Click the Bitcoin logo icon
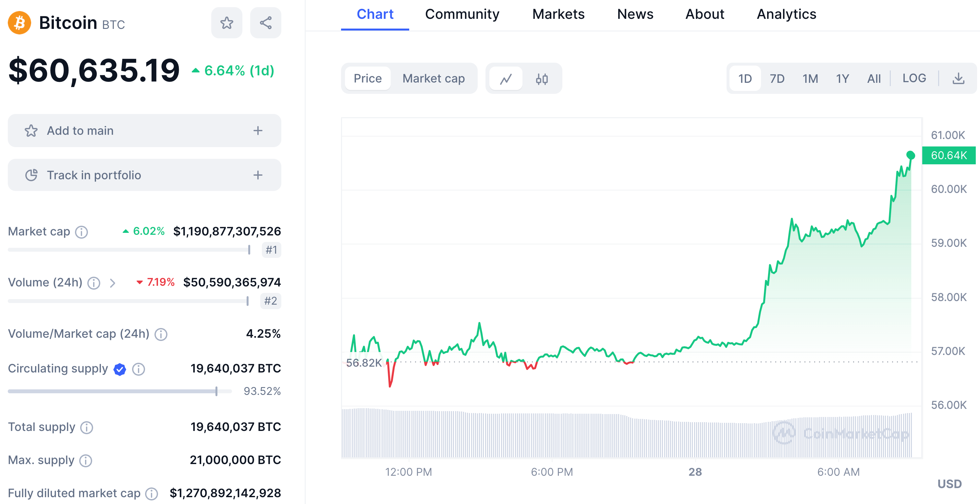This screenshot has height=504, width=980. 19,23
